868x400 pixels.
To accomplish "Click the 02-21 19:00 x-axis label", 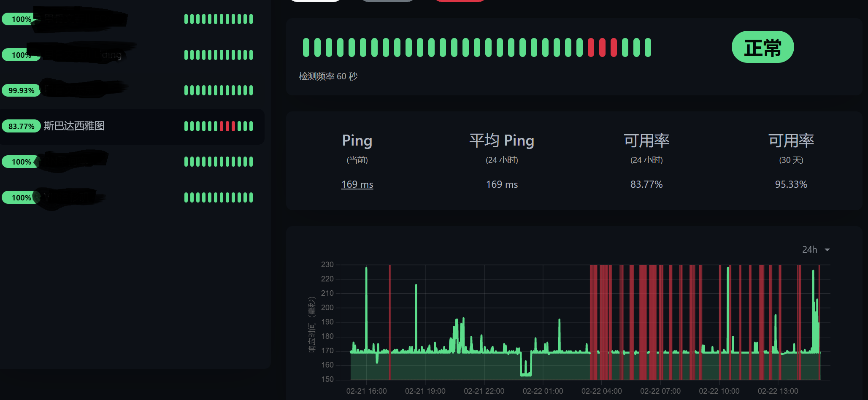I will (x=425, y=391).
